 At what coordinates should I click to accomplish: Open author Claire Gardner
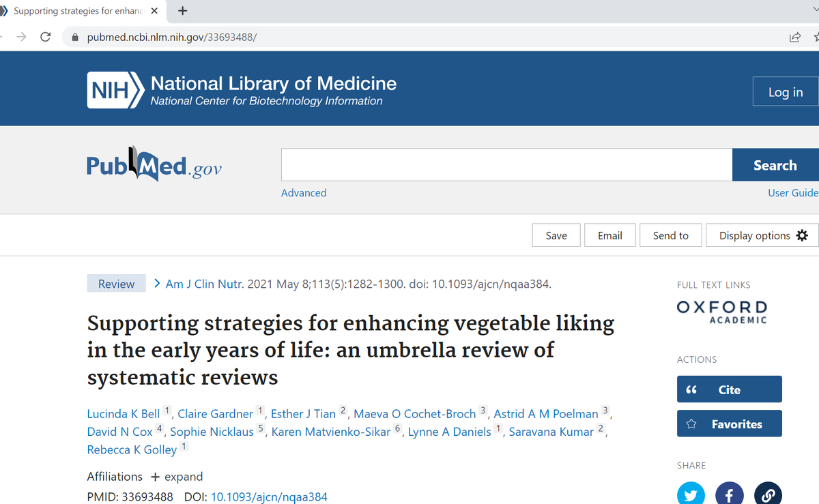(215, 414)
